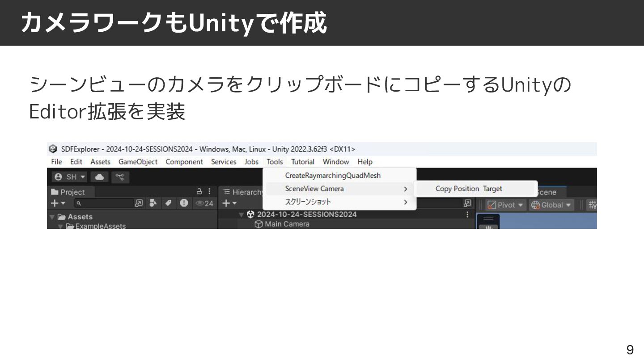Toggle hidden packages visibility (eye 24)

pyautogui.click(x=204, y=203)
